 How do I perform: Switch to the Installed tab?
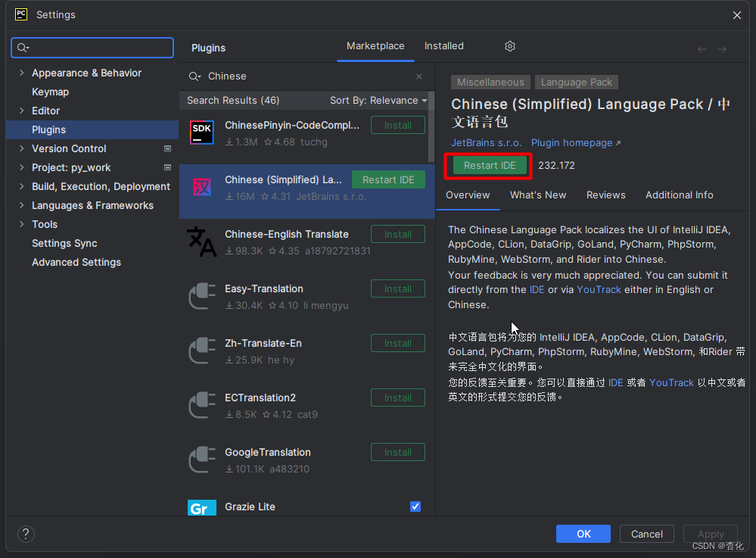click(443, 46)
